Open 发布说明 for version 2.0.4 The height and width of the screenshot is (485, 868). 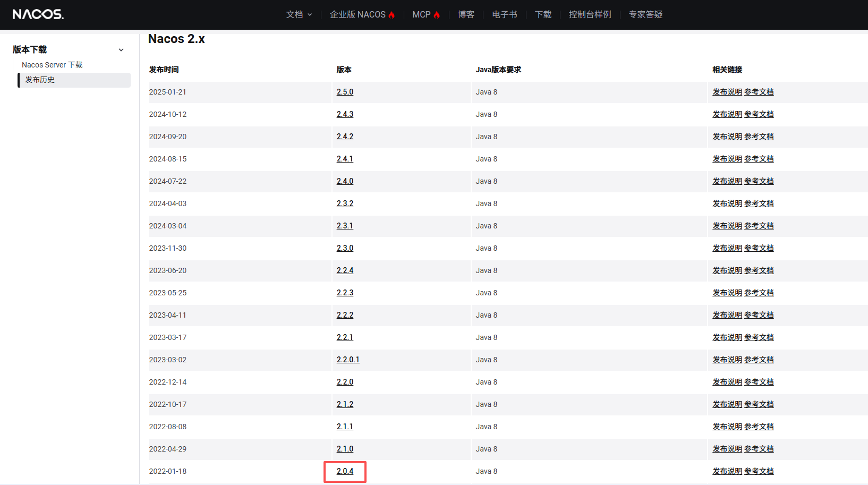pyautogui.click(x=727, y=471)
